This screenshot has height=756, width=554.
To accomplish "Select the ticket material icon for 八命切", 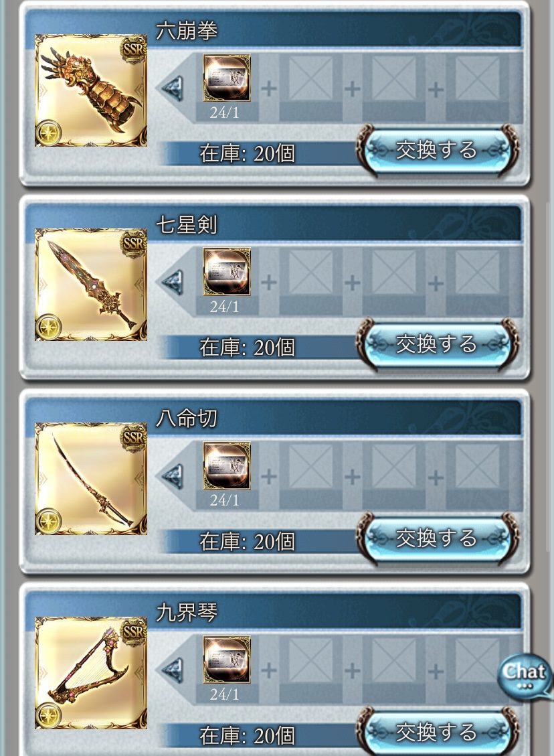I will tap(226, 466).
